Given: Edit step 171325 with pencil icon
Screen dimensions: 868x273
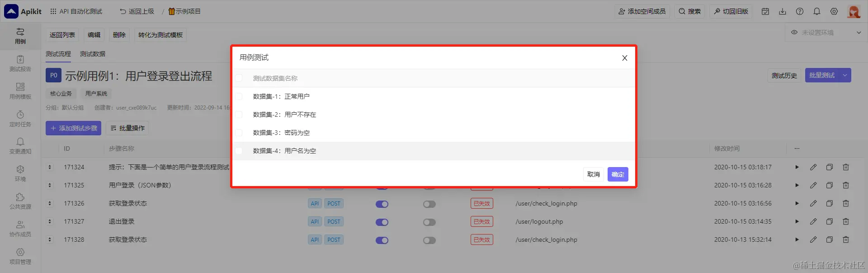Looking at the screenshot, I should [x=813, y=185].
